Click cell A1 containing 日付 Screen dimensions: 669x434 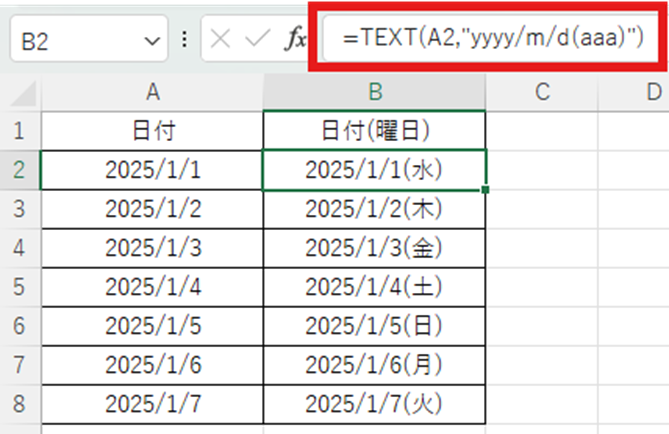pyautogui.click(x=152, y=130)
